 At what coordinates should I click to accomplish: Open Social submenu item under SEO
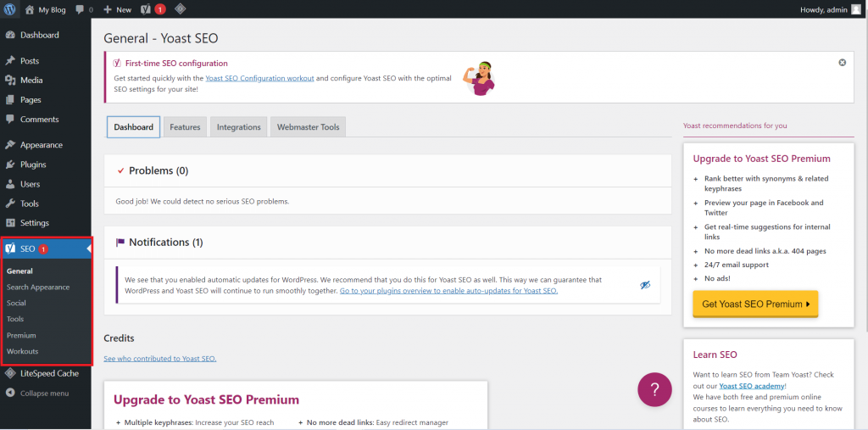pyautogui.click(x=16, y=303)
